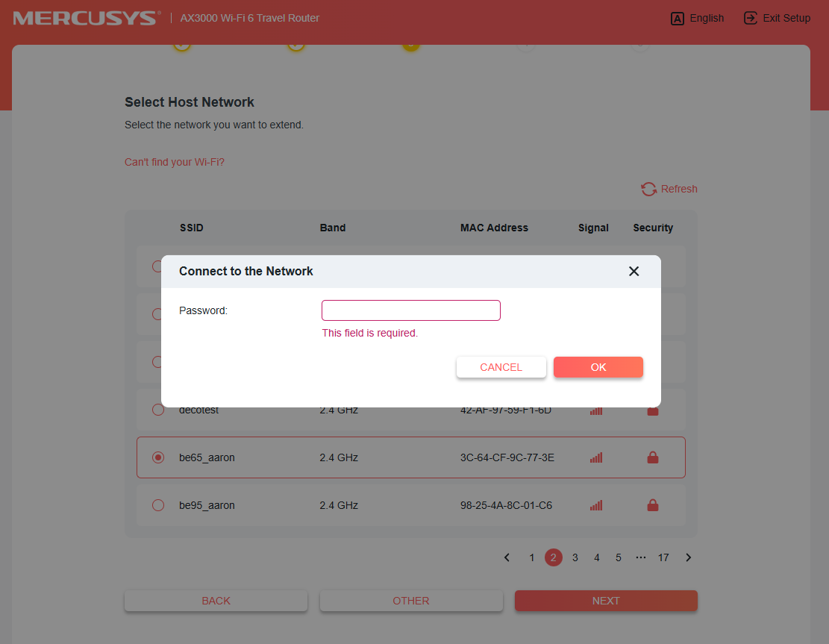This screenshot has height=644, width=829.
Task: Go to the previous page arrow
Action: tap(507, 557)
